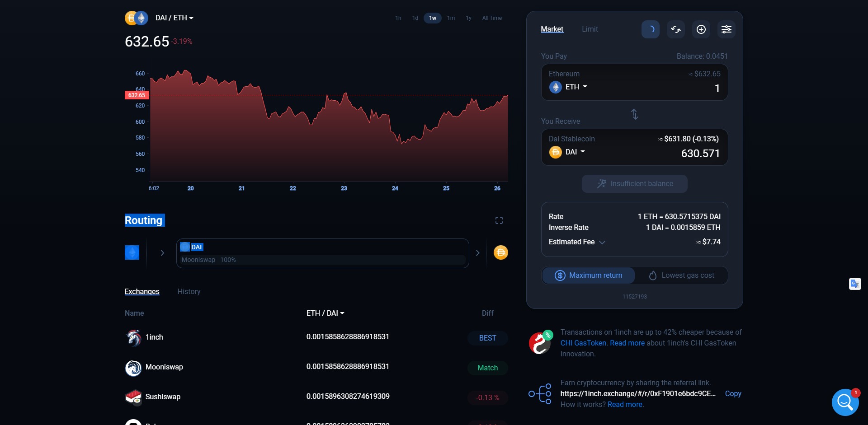Click inverse rate 1 DAI = 0.0015859 ETH
The image size is (868, 425).
click(x=683, y=228)
